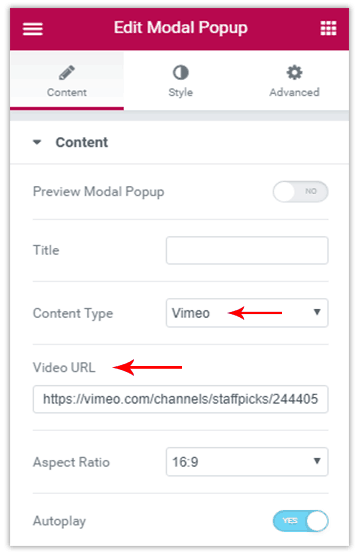Screen dimensions: 360x555
Task: Open the hamburger menu icon
Action: [x=33, y=29]
